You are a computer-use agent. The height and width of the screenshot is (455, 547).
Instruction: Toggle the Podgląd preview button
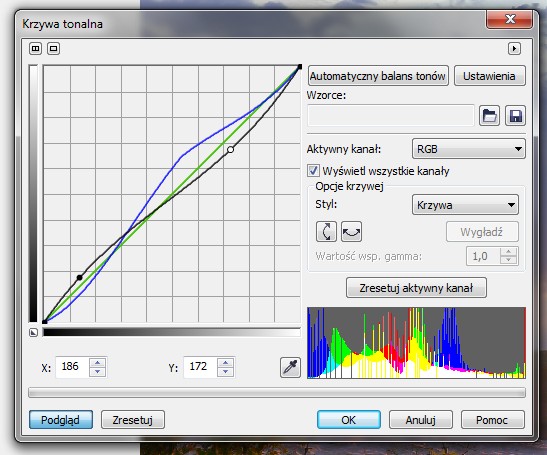click(x=61, y=419)
